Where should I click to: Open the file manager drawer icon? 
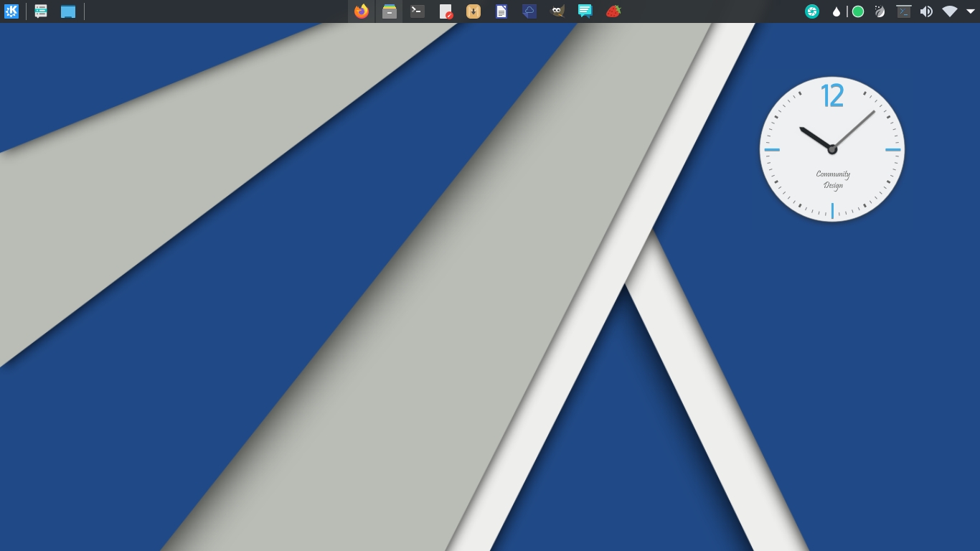(x=390, y=11)
